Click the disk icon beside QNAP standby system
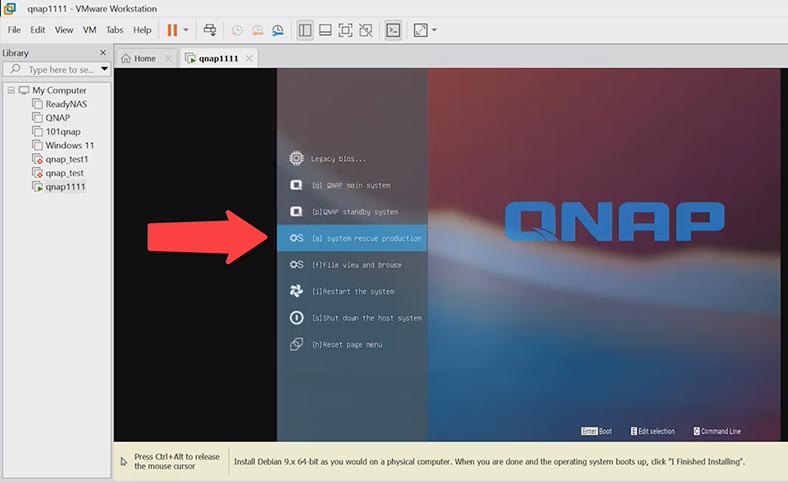 click(297, 212)
